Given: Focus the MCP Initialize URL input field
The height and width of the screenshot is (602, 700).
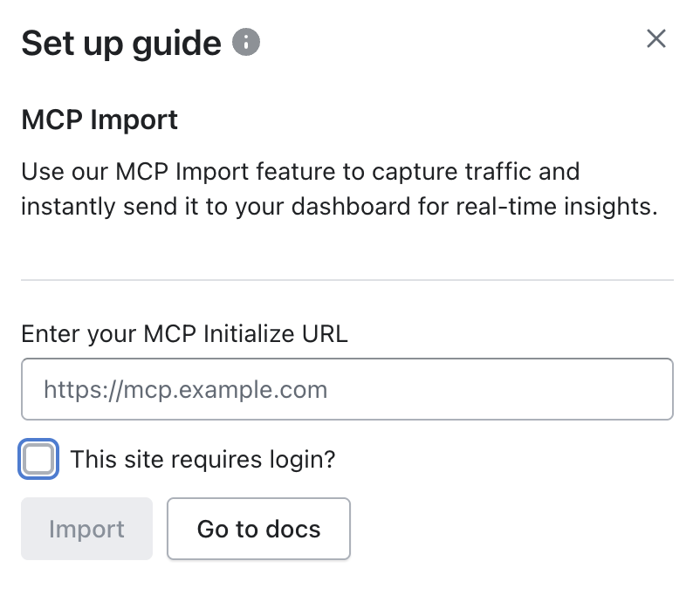Looking at the screenshot, I should [x=347, y=389].
